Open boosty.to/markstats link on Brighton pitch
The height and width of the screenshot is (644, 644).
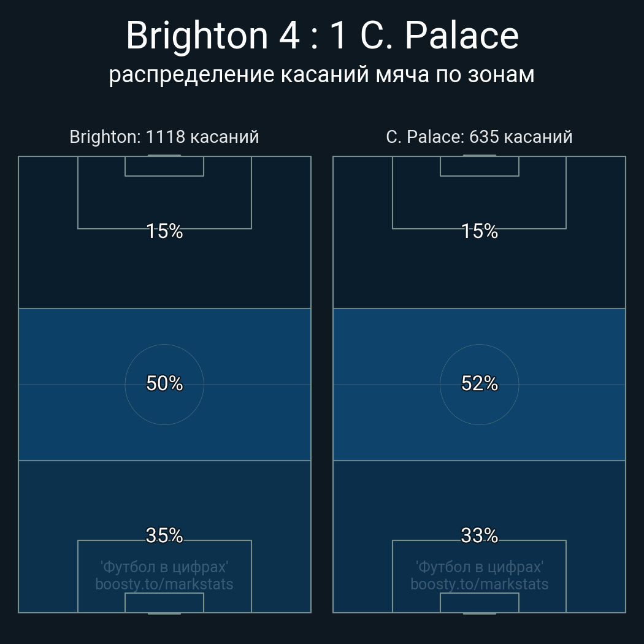click(x=164, y=584)
